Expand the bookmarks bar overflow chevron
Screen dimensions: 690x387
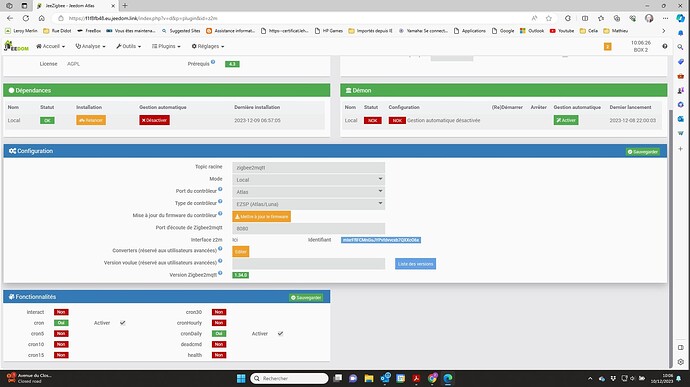[x=664, y=31]
